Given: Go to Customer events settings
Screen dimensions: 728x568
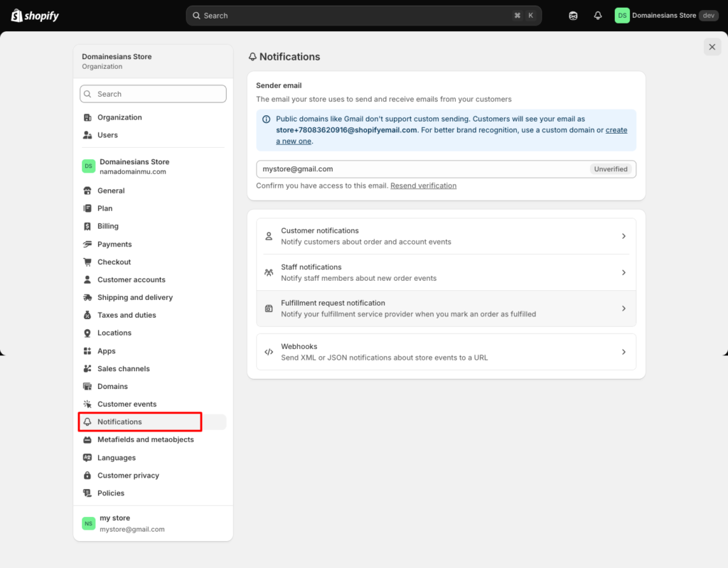Looking at the screenshot, I should point(154,404).
